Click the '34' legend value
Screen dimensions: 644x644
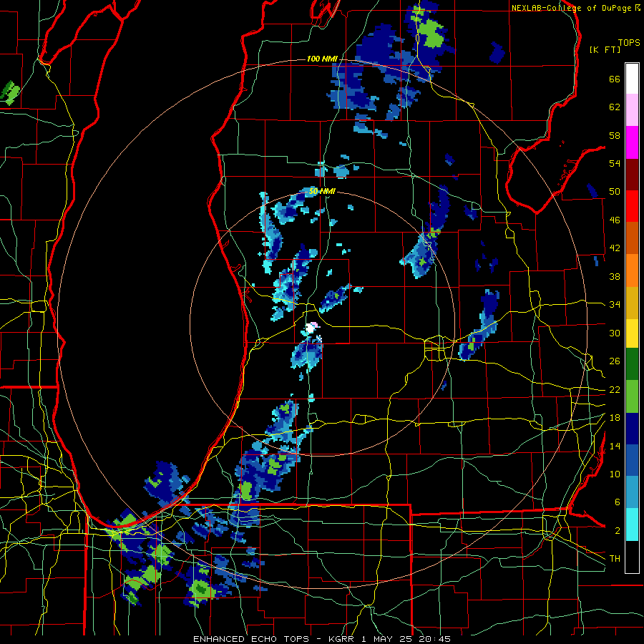coord(615,305)
